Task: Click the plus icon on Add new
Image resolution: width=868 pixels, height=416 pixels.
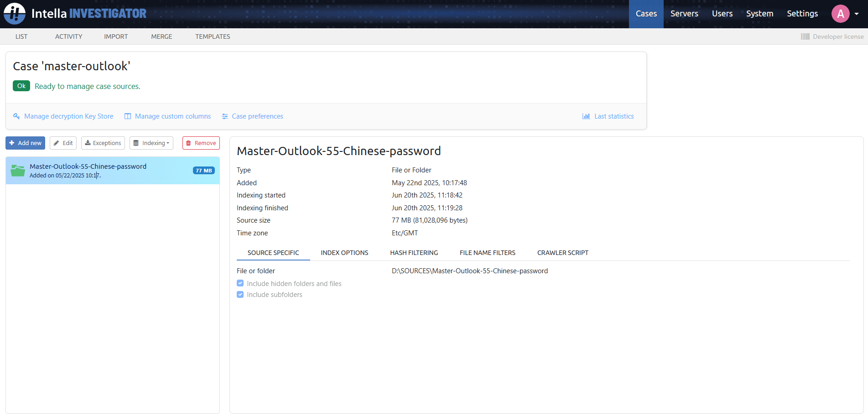Action: (12, 143)
